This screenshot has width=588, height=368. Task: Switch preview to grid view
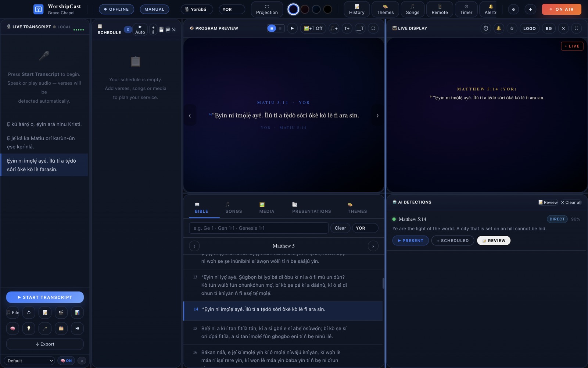tap(280, 28)
